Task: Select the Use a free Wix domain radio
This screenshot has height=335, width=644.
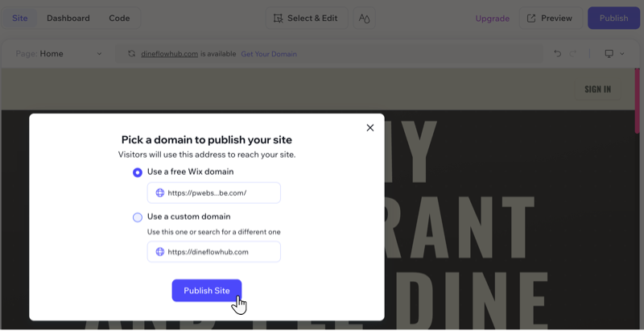Action: [x=138, y=172]
